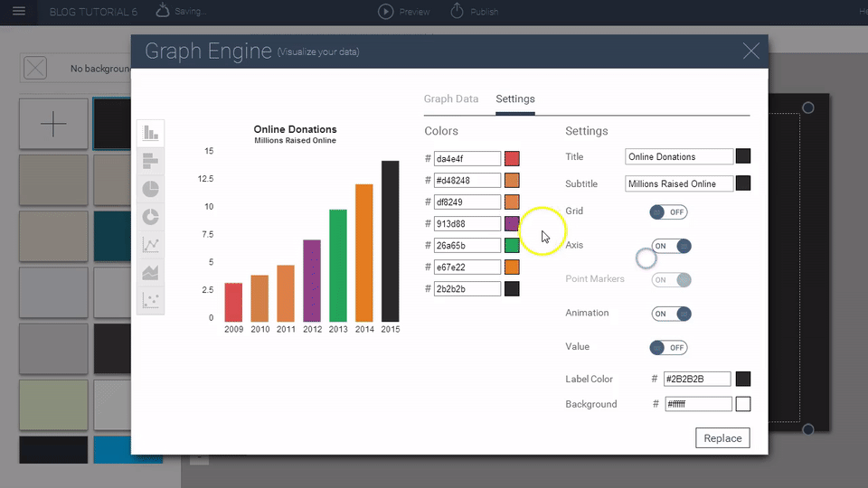This screenshot has width=868, height=488.
Task: Select the olive green background thumbnail
Action: [53, 405]
